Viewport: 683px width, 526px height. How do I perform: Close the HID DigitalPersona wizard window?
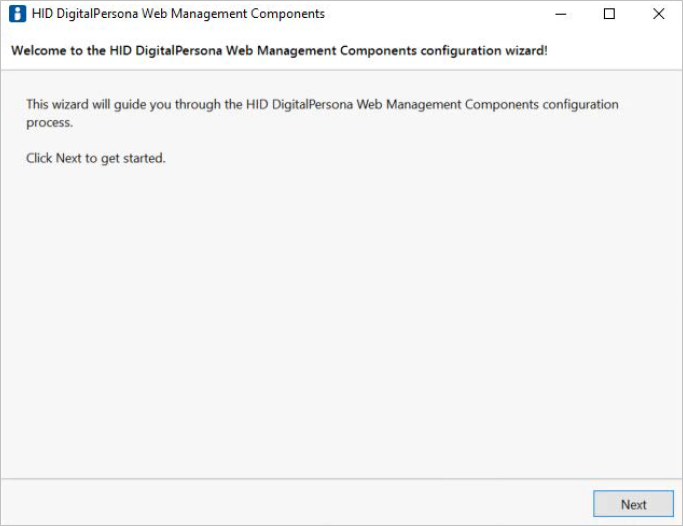[x=658, y=14]
